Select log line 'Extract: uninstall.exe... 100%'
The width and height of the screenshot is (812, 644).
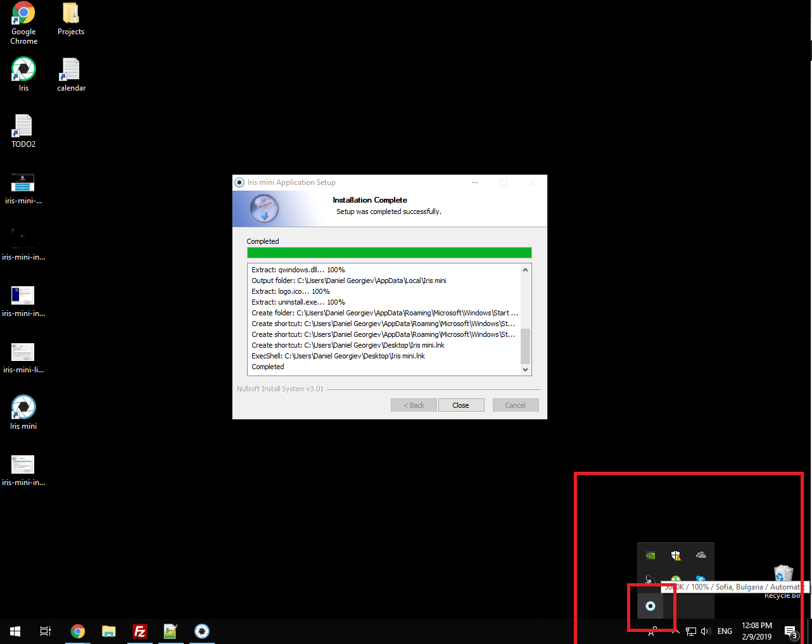pos(298,302)
